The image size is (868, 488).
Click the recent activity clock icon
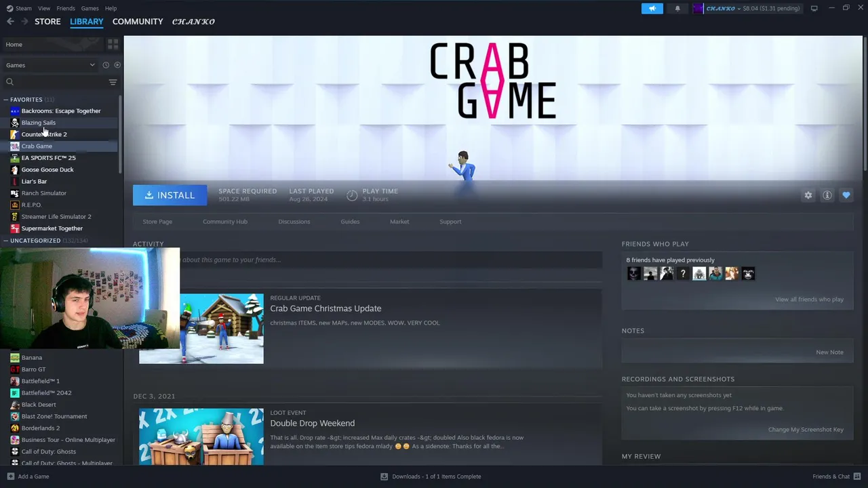(x=106, y=65)
